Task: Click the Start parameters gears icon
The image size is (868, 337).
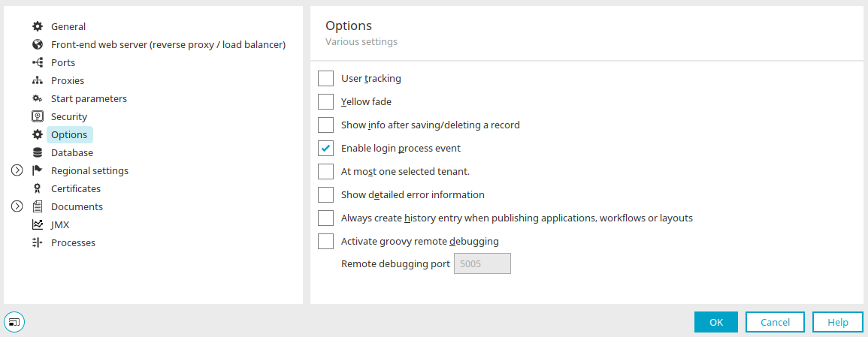Action: [37, 99]
